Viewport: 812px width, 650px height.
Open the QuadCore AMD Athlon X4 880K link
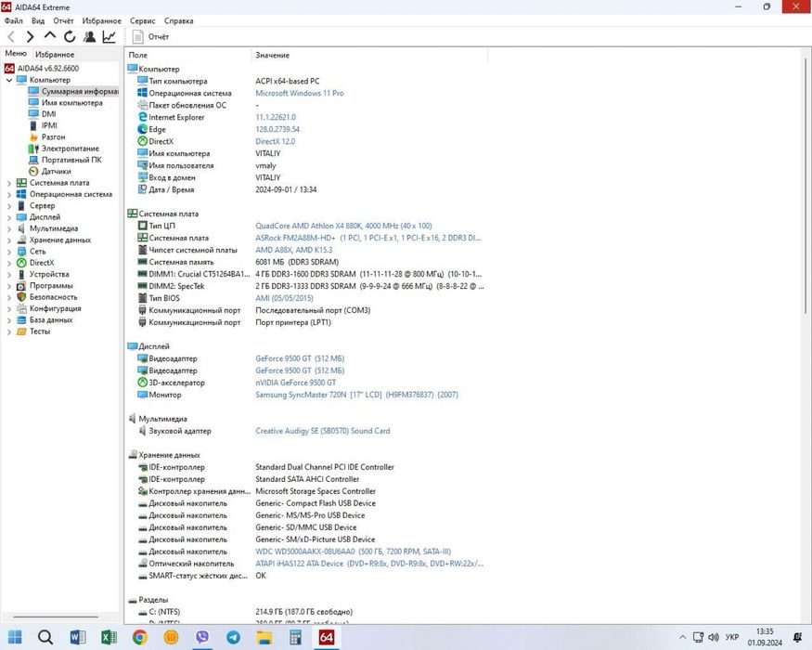click(343, 226)
